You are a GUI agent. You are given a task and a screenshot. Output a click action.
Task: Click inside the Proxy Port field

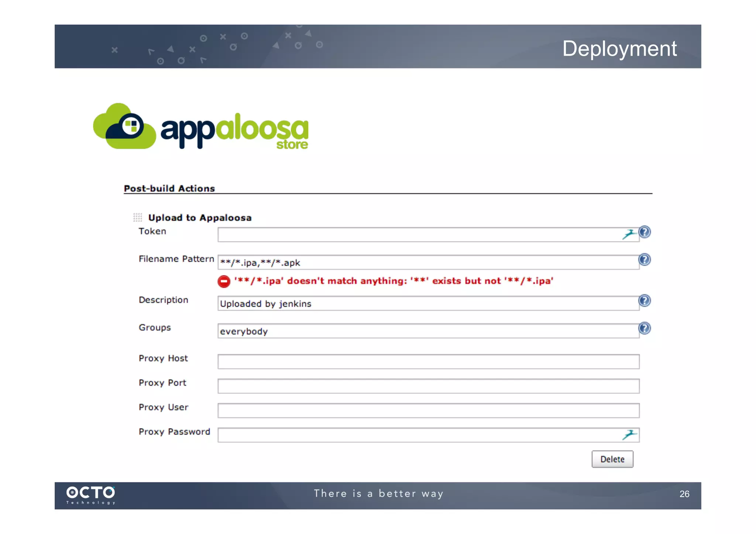pos(428,386)
